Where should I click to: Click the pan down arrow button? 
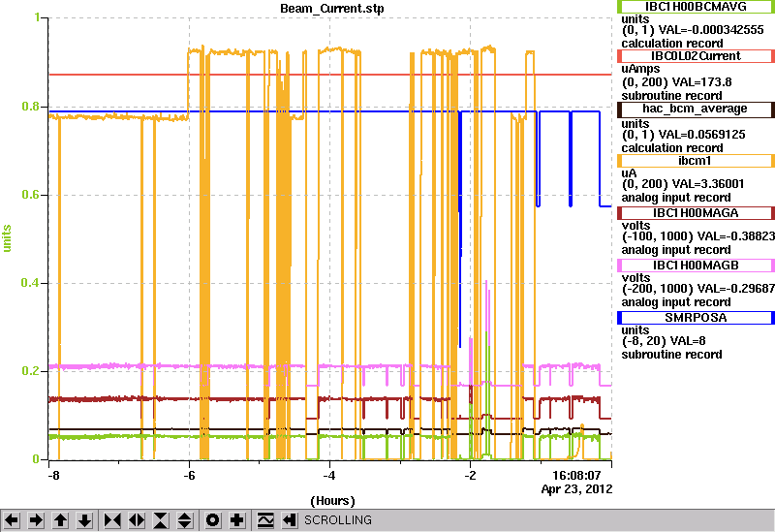pyautogui.click(x=85, y=520)
